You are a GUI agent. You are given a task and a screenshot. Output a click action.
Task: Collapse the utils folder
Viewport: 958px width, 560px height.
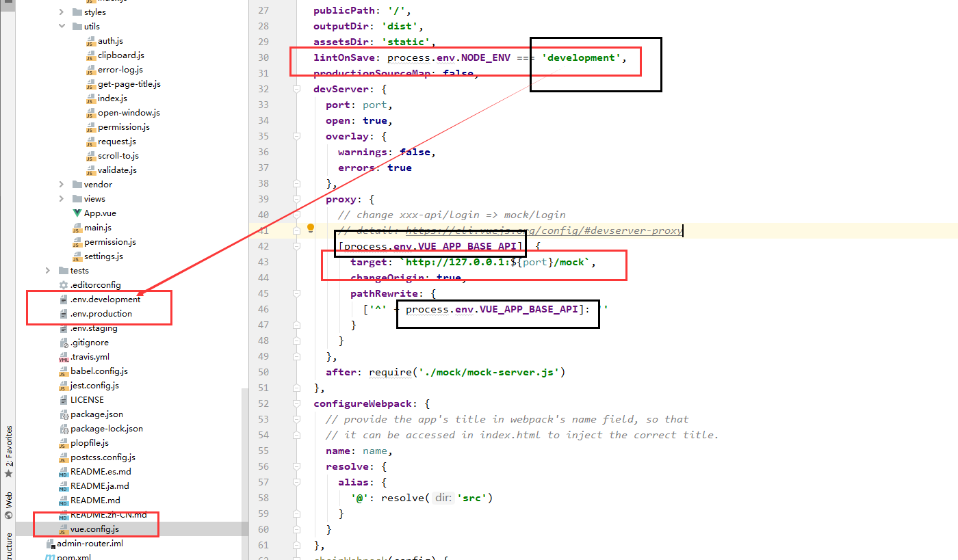click(x=62, y=27)
